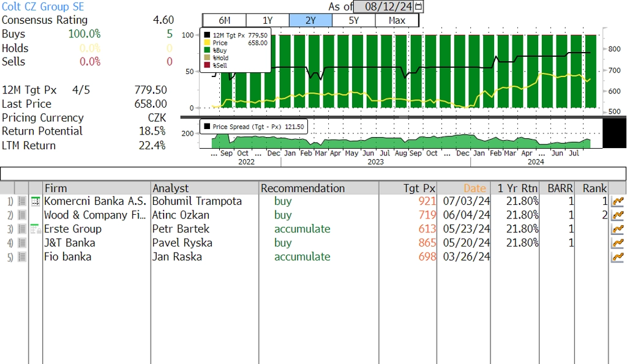Viewport: 627px width, 364px height.
Task: Click the 12M Tgt Px value 779.50
Action: tap(151, 90)
